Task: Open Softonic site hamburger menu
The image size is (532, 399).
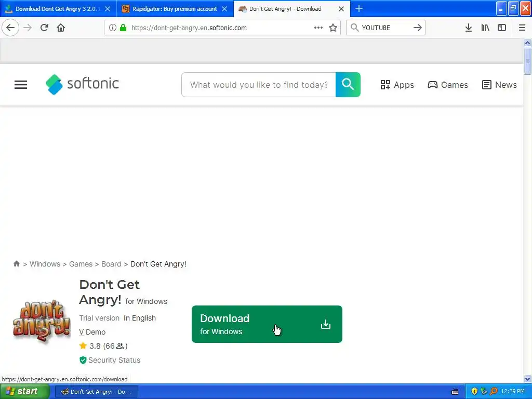Action: (x=21, y=85)
